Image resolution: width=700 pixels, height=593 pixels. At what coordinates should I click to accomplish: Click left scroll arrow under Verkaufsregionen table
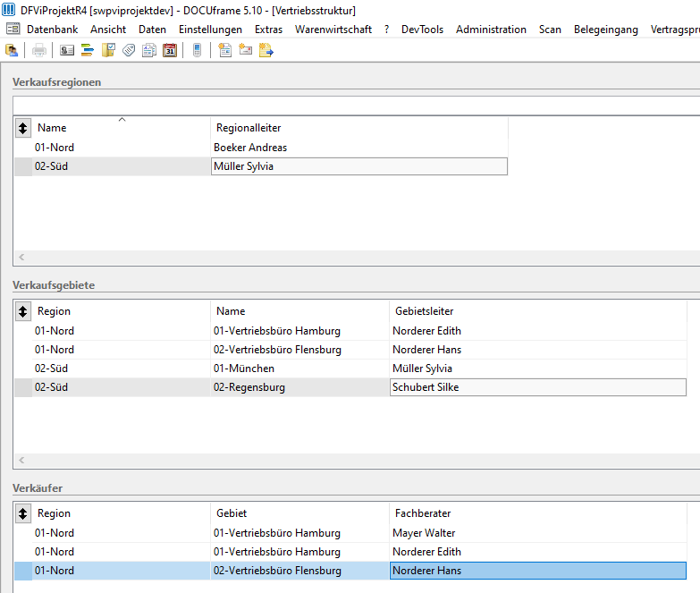coord(21,257)
